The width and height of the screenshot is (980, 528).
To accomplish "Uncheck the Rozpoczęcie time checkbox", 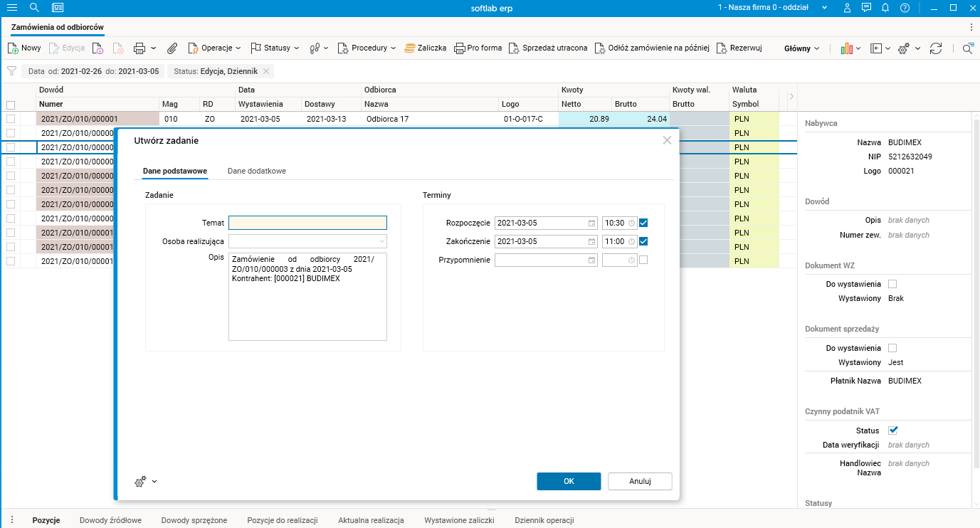I will [x=643, y=223].
